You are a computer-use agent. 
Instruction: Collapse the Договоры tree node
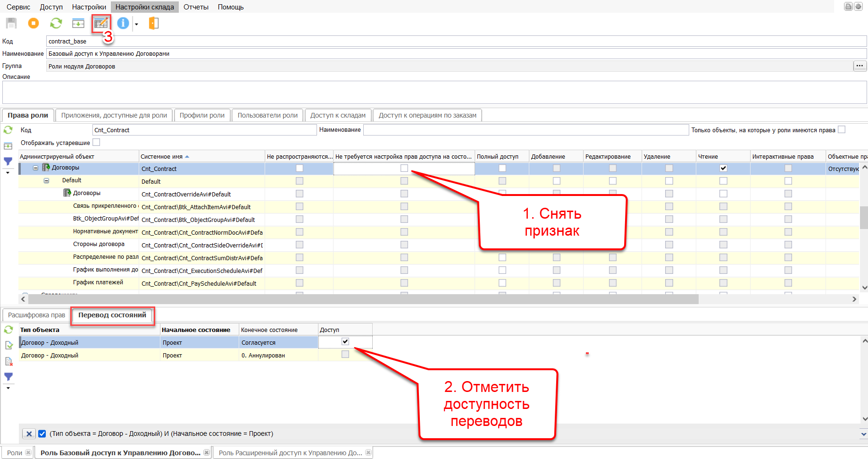click(x=35, y=168)
